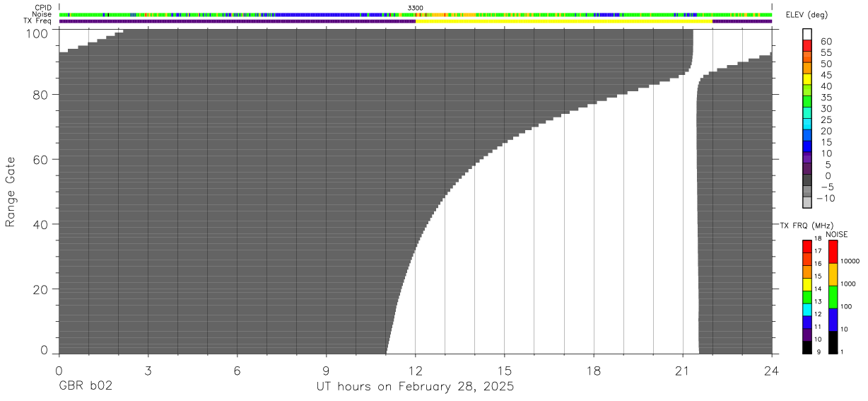This screenshot has width=868, height=401.
Task: Click the gray data region near hour 6
Action: click(x=237, y=191)
